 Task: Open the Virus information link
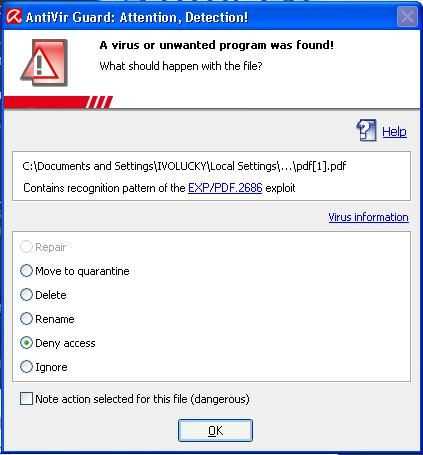[368, 217]
